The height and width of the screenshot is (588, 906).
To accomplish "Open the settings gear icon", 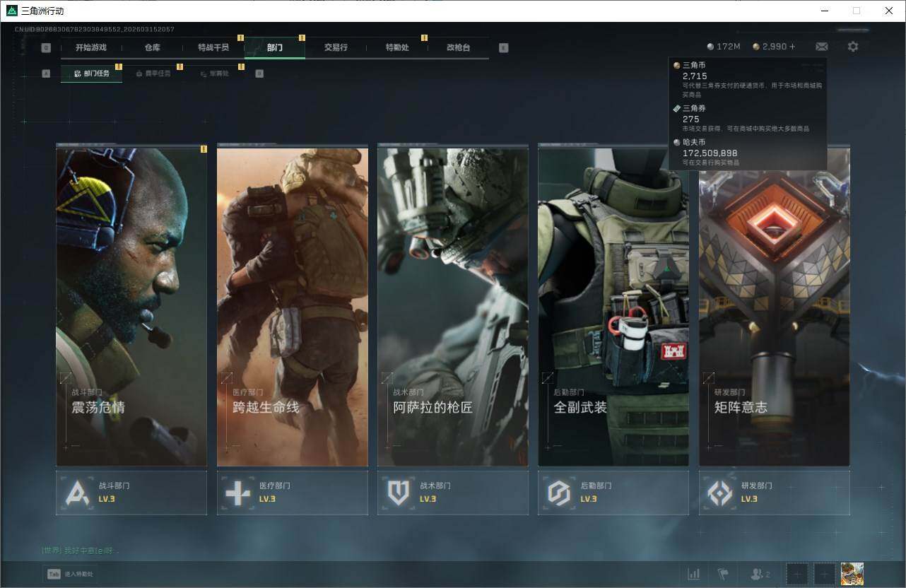I will pos(853,47).
